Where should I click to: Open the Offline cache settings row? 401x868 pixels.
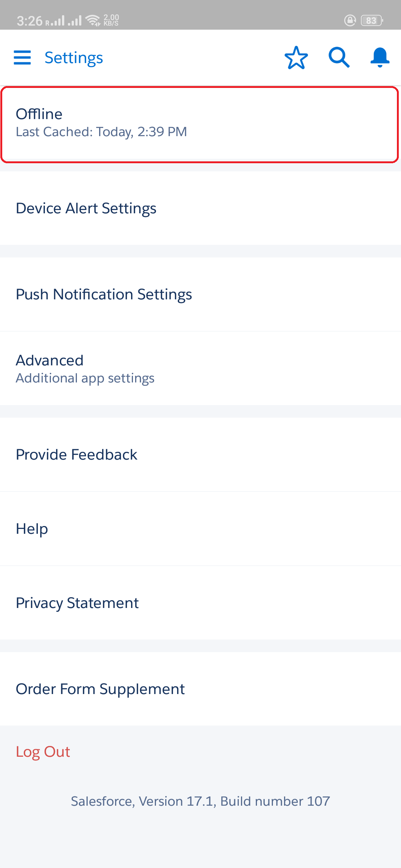pos(200,122)
